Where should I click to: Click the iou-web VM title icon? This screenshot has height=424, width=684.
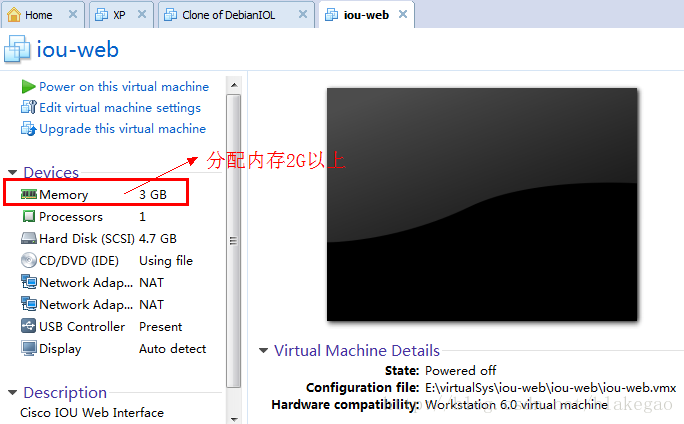[x=17, y=49]
